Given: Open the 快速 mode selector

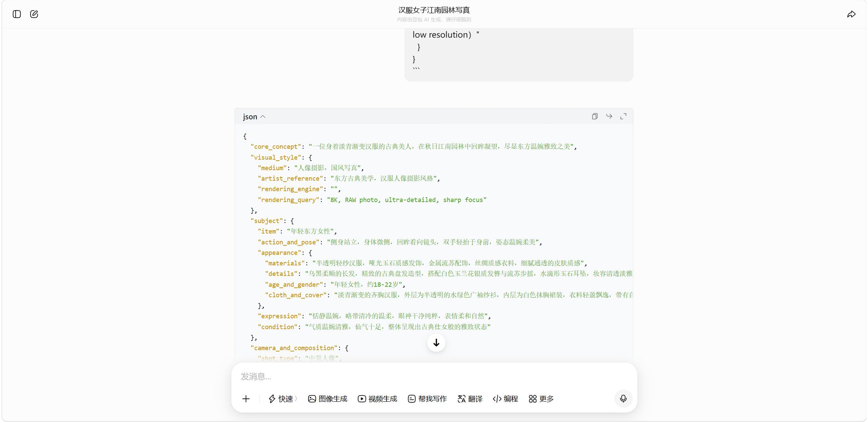Looking at the screenshot, I should (283, 399).
